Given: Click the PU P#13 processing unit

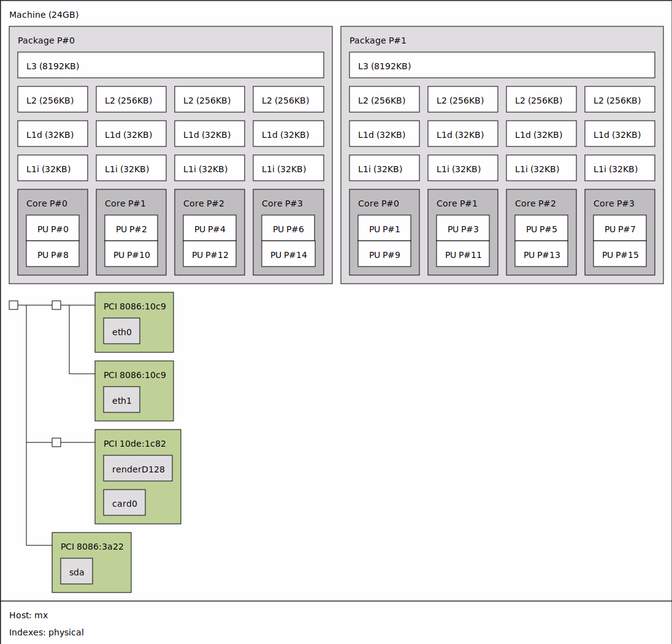Looking at the screenshot, I should click(x=541, y=254).
